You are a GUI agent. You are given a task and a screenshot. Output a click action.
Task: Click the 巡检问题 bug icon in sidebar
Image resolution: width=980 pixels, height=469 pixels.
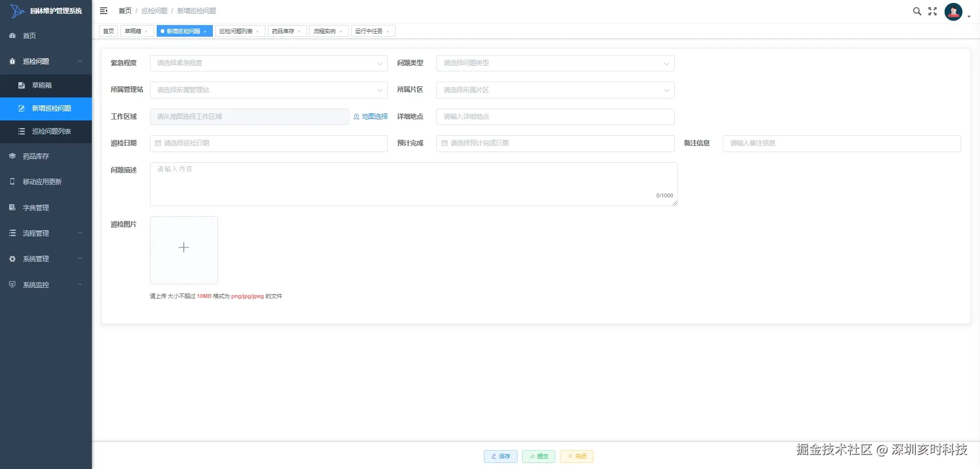click(x=12, y=61)
